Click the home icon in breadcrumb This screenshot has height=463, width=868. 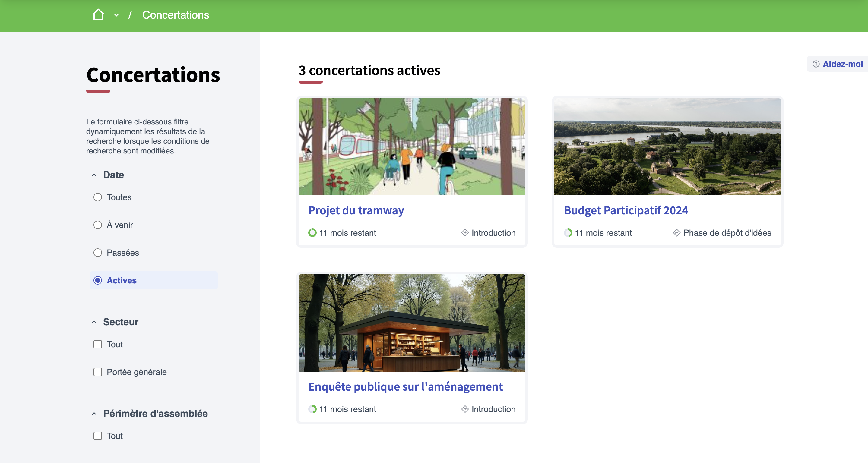(98, 15)
